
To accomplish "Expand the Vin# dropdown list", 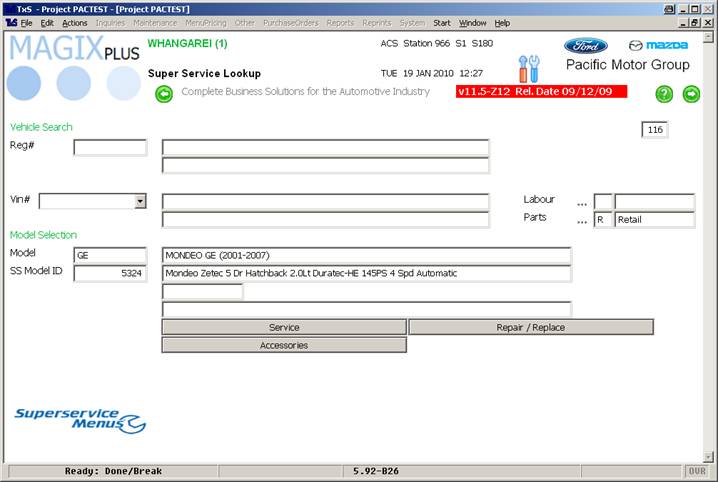I will pos(140,201).
